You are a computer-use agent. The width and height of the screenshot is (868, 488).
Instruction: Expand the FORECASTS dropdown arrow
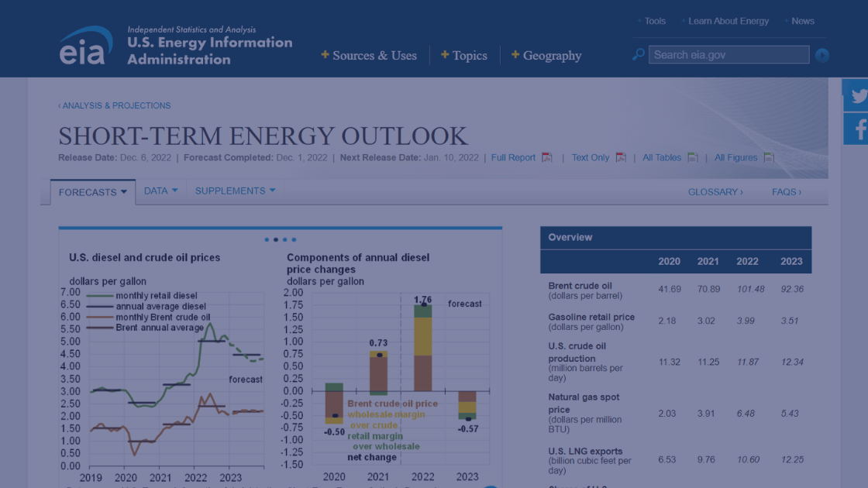pyautogui.click(x=123, y=191)
